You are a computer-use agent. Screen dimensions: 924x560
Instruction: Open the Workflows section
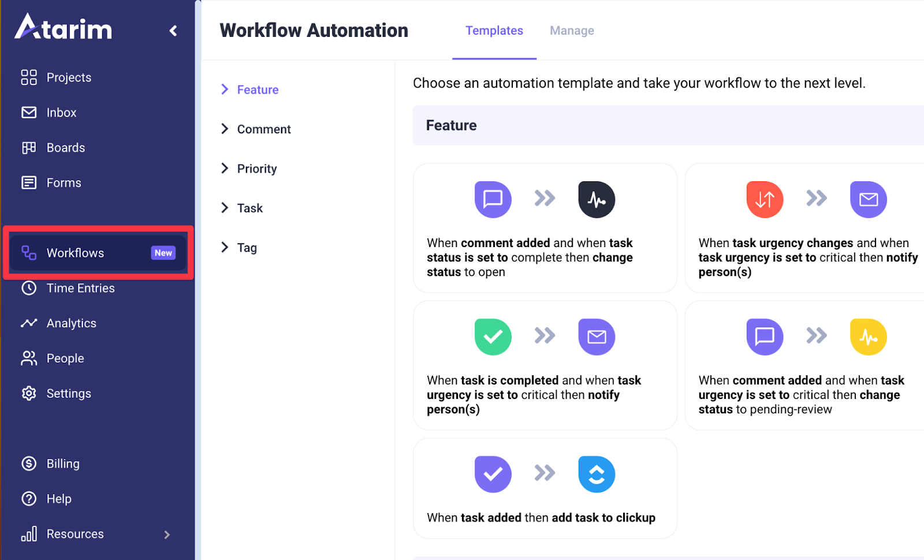(74, 253)
